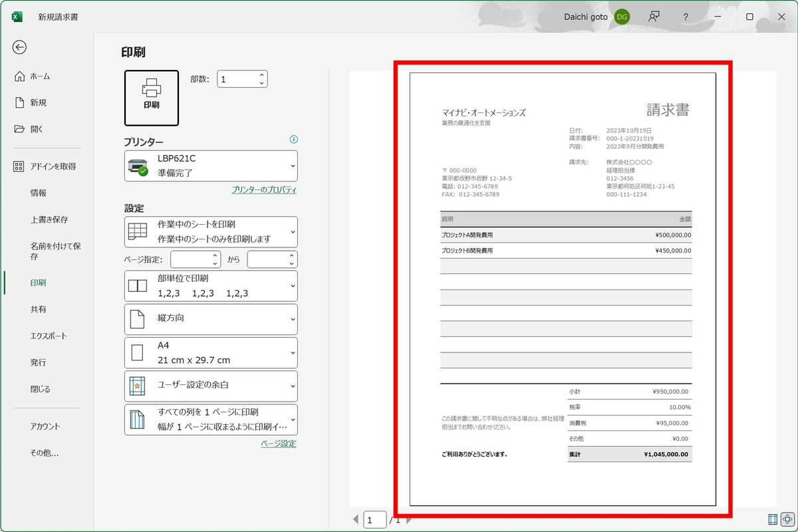Open the すべての列を1ページに印刷 scaling dropdown

(211, 420)
